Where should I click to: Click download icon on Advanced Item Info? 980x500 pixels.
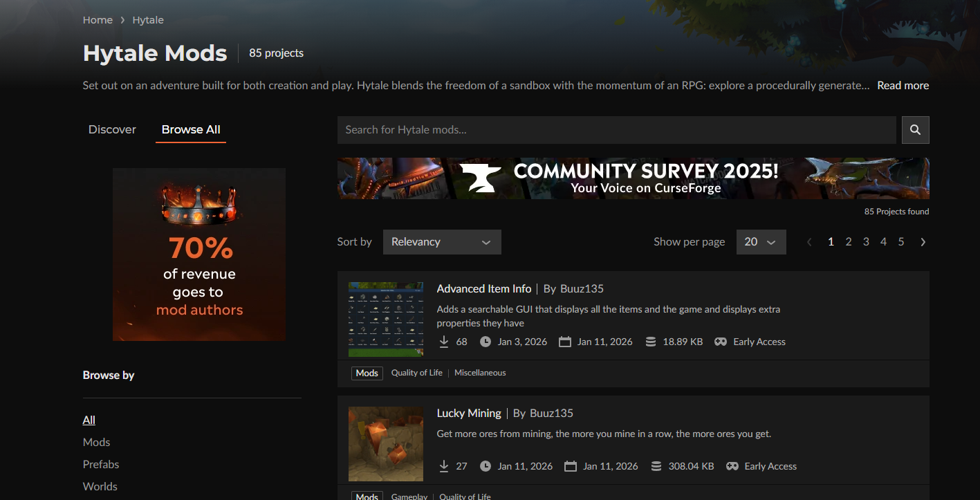443,342
